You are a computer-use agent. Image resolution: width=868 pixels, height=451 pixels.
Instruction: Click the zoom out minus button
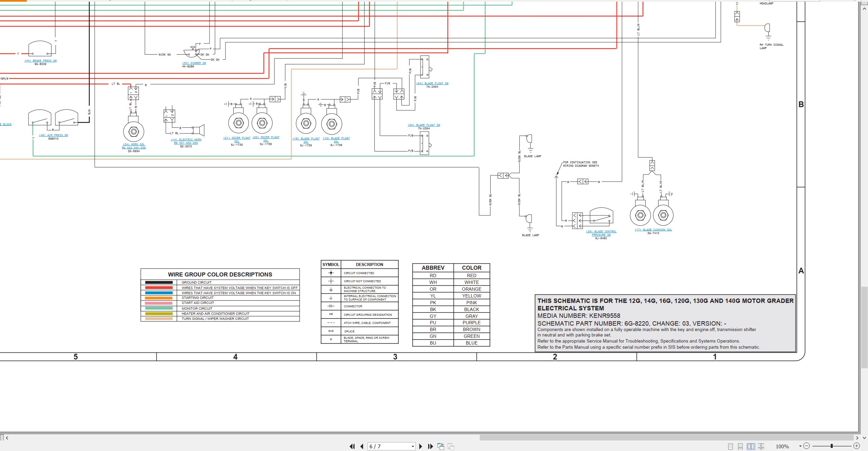tap(807, 446)
